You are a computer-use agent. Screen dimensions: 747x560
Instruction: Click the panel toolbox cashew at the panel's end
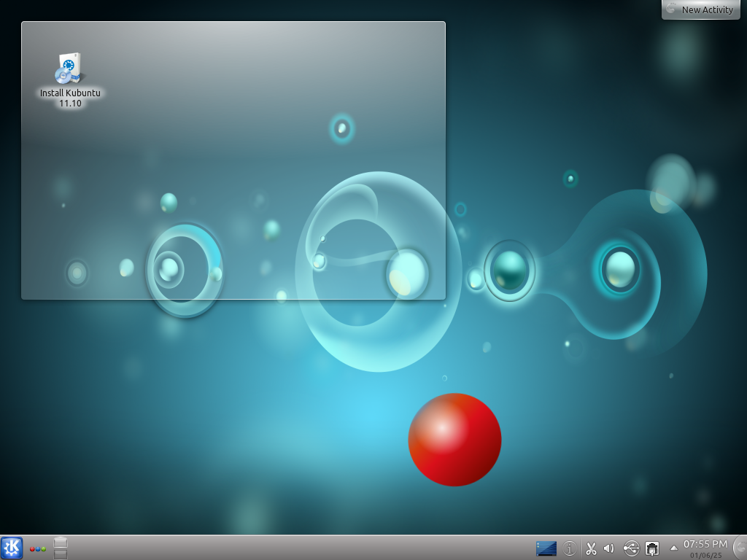[x=741, y=548]
